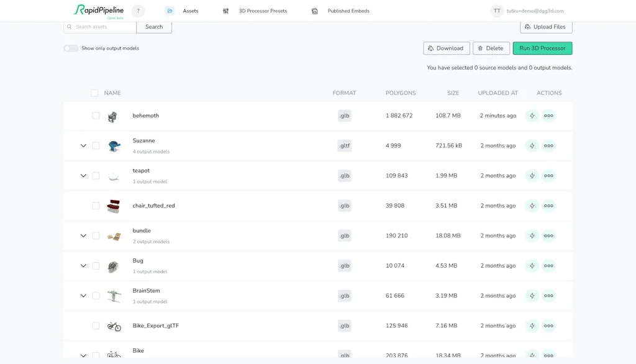Click the lightning action icon for teapot
The width and height of the screenshot is (636, 364).
[x=532, y=175]
